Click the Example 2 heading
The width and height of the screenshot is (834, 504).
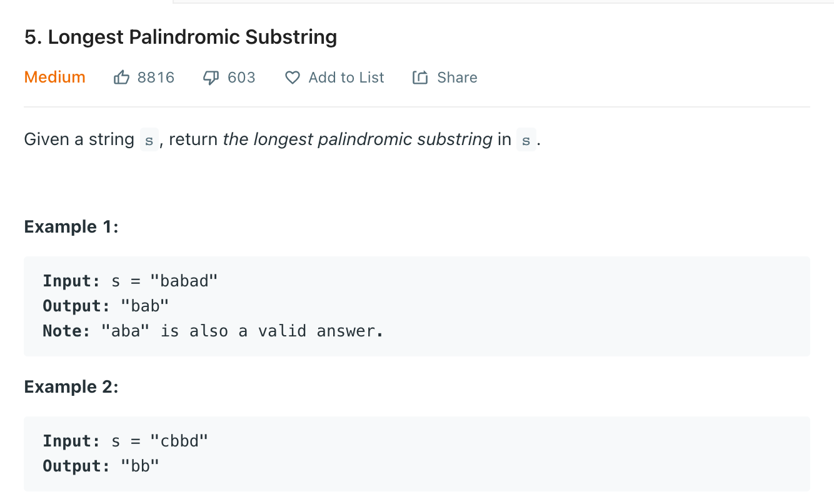pyautogui.click(x=71, y=386)
